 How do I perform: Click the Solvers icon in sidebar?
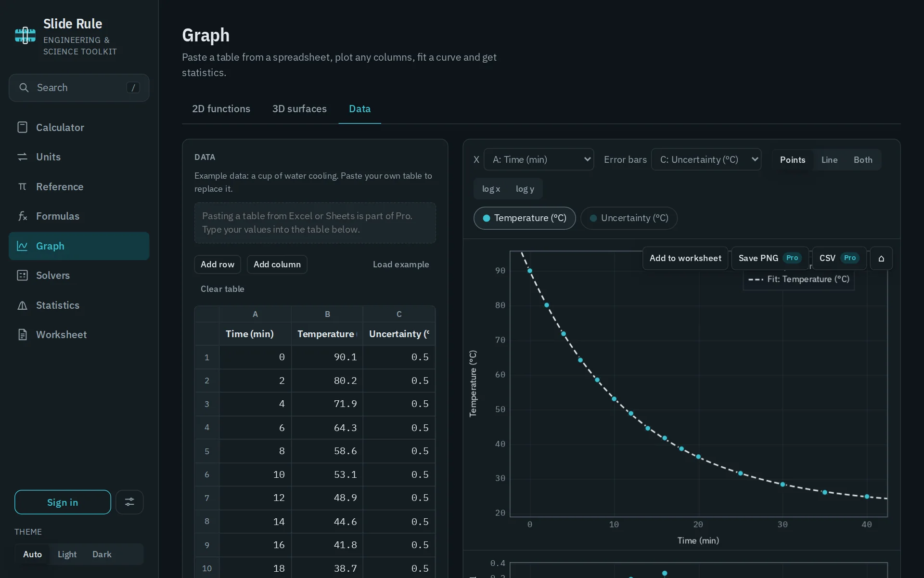22,276
